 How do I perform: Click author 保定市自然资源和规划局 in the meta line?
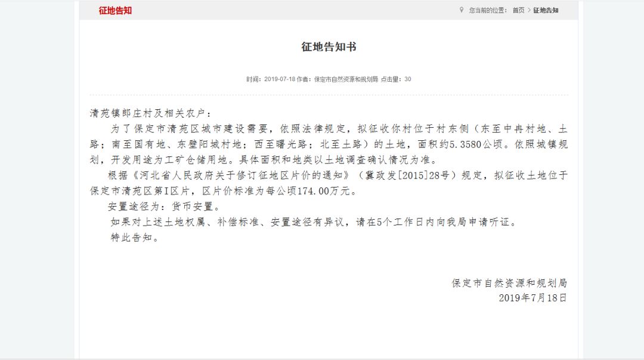click(346, 79)
